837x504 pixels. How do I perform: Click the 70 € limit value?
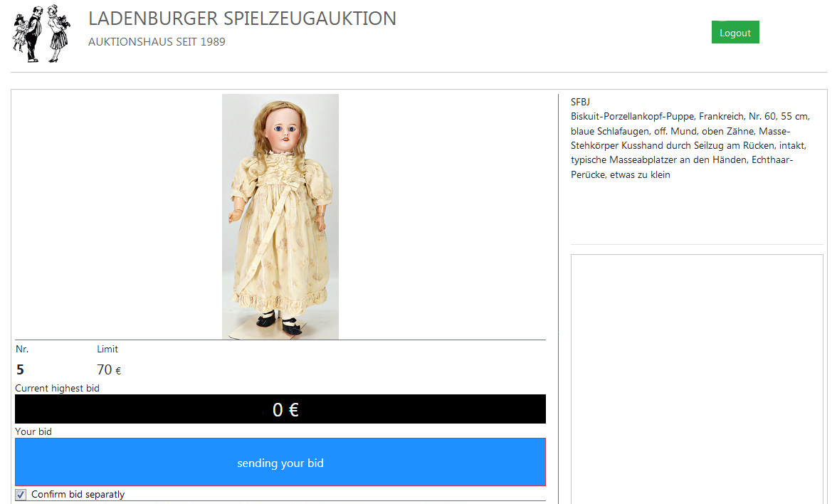pos(109,369)
